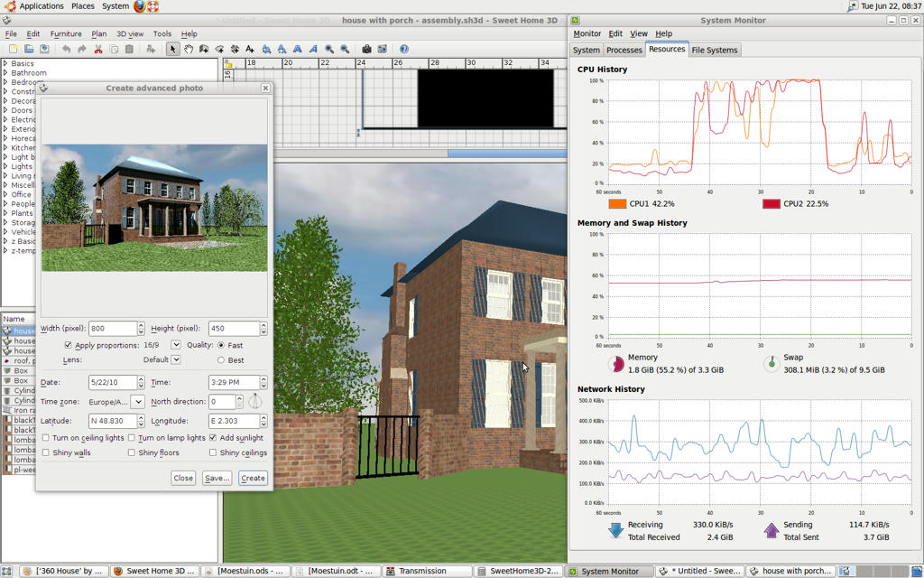Expand the Office furniture category
924x578 pixels.
[5, 194]
